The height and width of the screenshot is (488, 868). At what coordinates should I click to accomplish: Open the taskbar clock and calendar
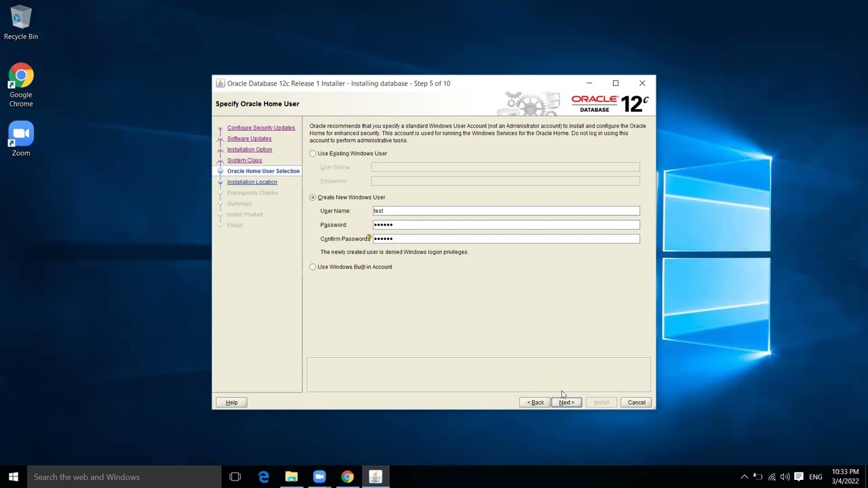[845, 476]
